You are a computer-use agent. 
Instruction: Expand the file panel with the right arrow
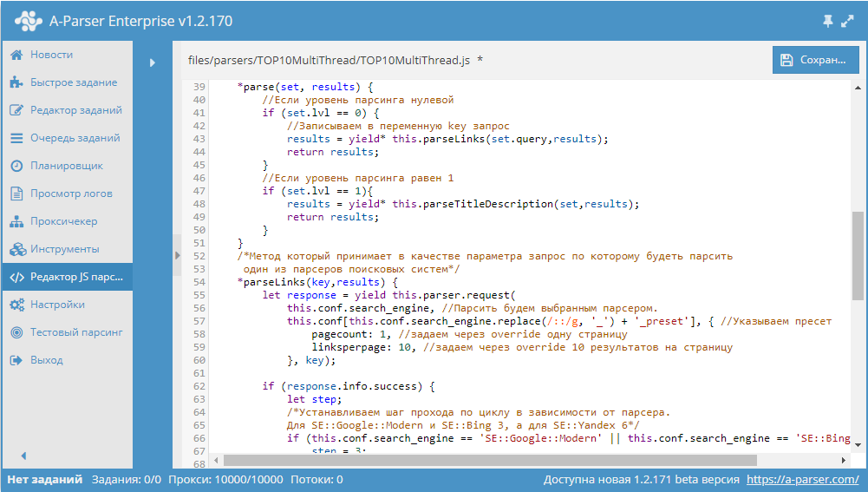152,62
